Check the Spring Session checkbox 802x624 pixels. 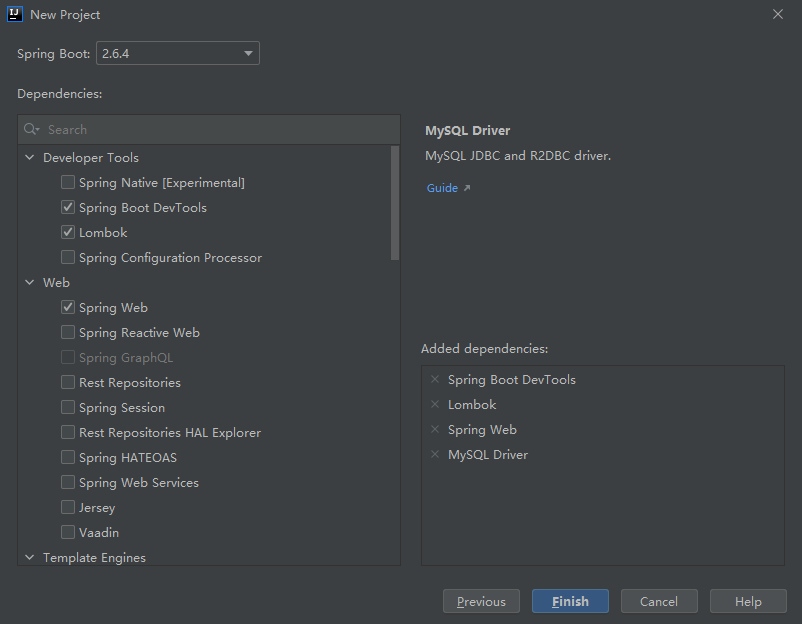coord(68,408)
